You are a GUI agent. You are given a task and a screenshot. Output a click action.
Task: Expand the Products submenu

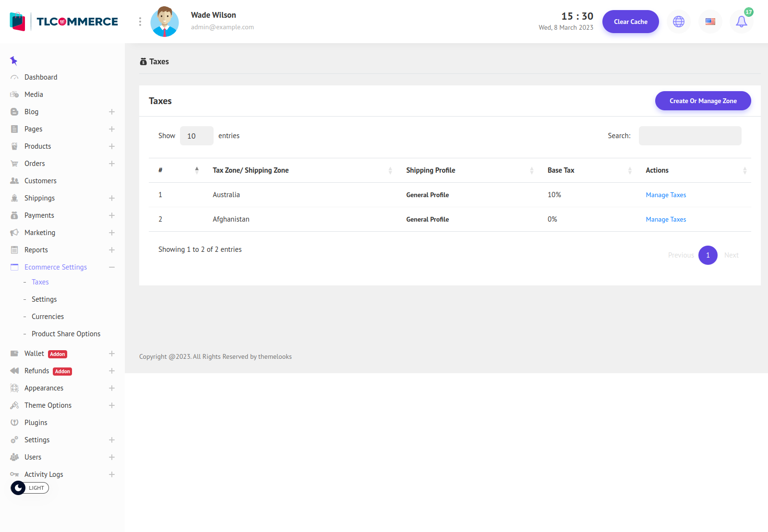[x=112, y=146]
